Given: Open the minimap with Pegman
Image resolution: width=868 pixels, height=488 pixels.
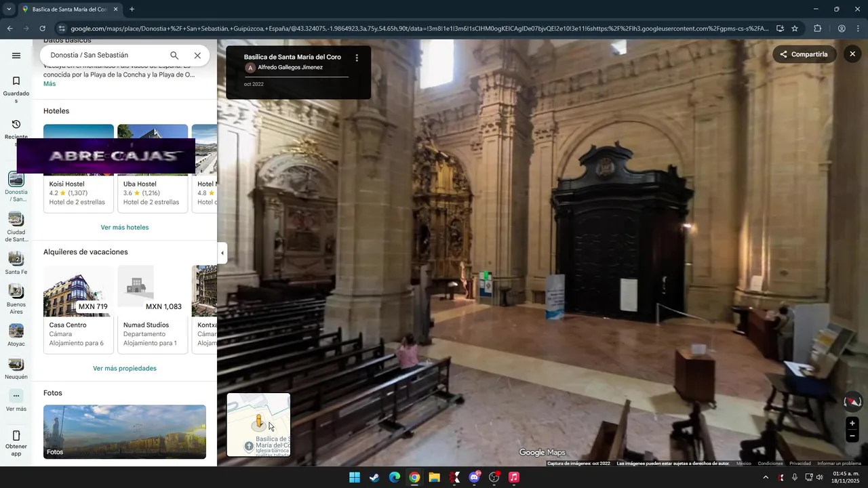Looking at the screenshot, I should point(258,425).
